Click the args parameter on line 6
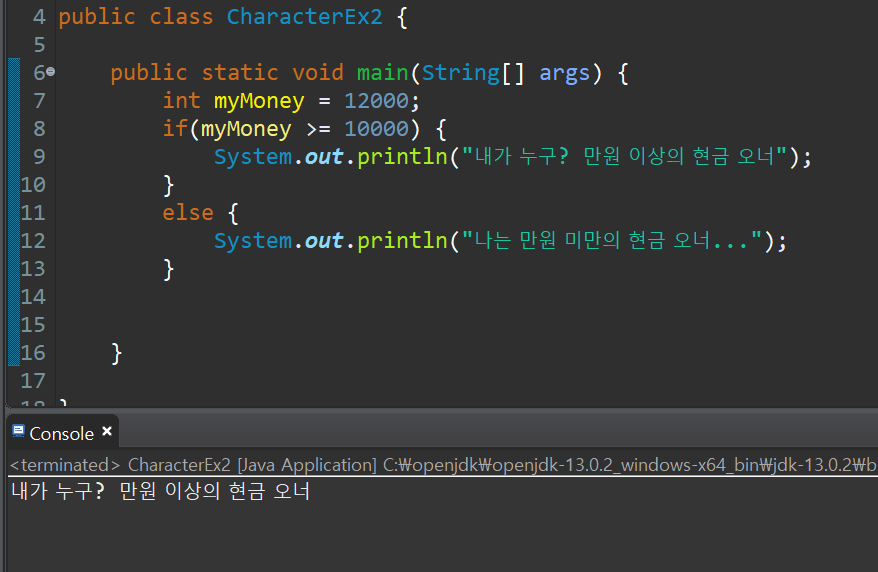The height and width of the screenshot is (572, 878). click(x=564, y=74)
